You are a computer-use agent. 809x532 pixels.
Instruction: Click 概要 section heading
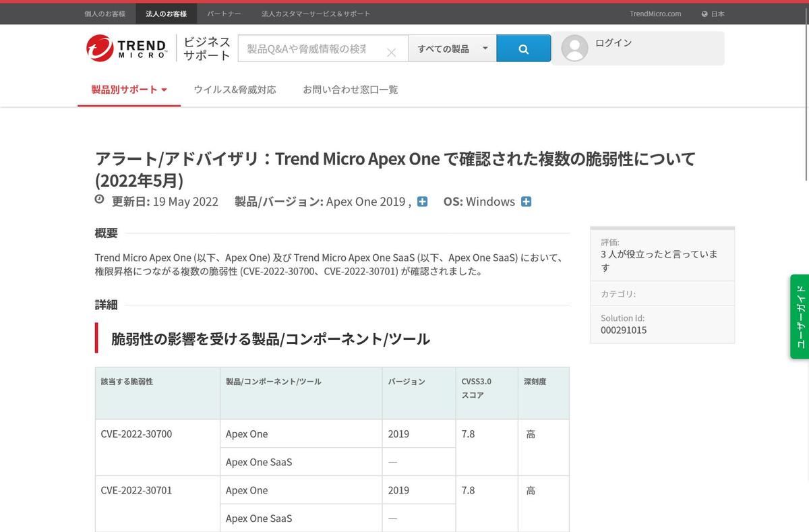click(x=107, y=233)
